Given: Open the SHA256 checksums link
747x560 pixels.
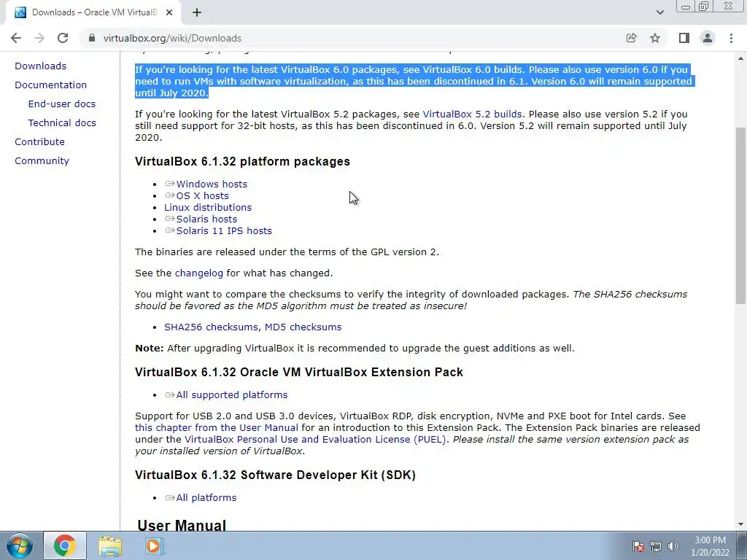Looking at the screenshot, I should click(x=212, y=327).
